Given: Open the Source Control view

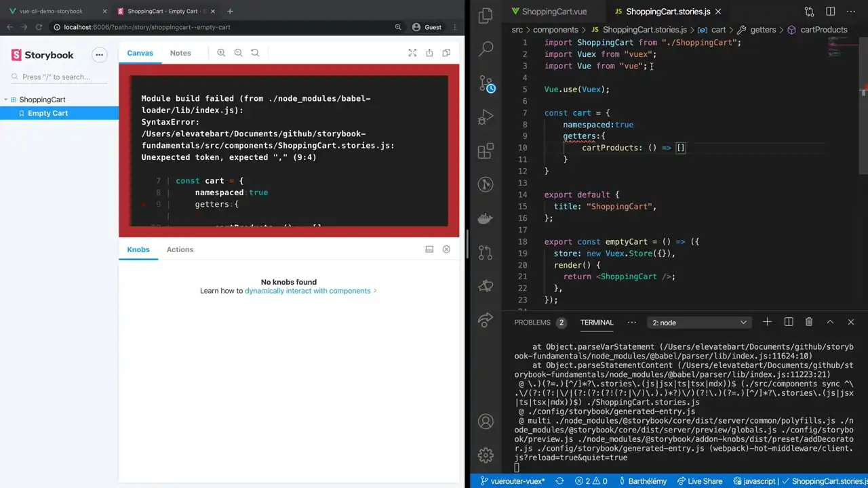Looking at the screenshot, I should (x=486, y=83).
